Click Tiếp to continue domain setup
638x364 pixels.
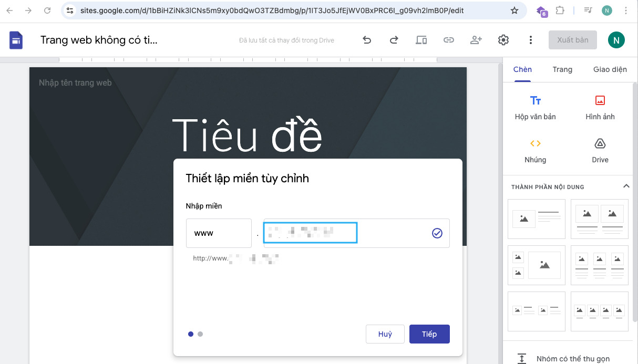tap(429, 334)
